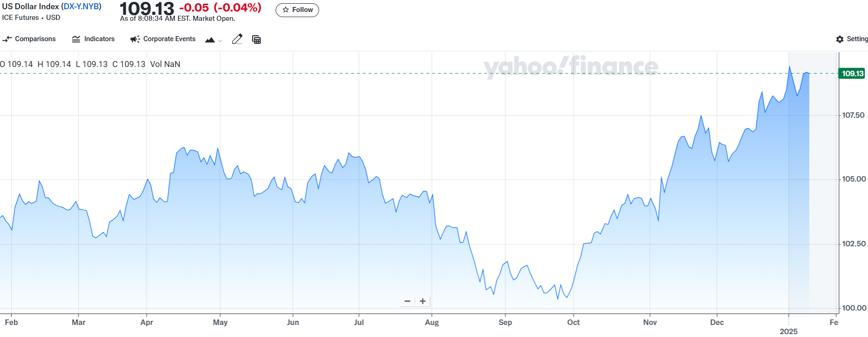
Task: Select the pencil drawing tool
Action: click(237, 39)
